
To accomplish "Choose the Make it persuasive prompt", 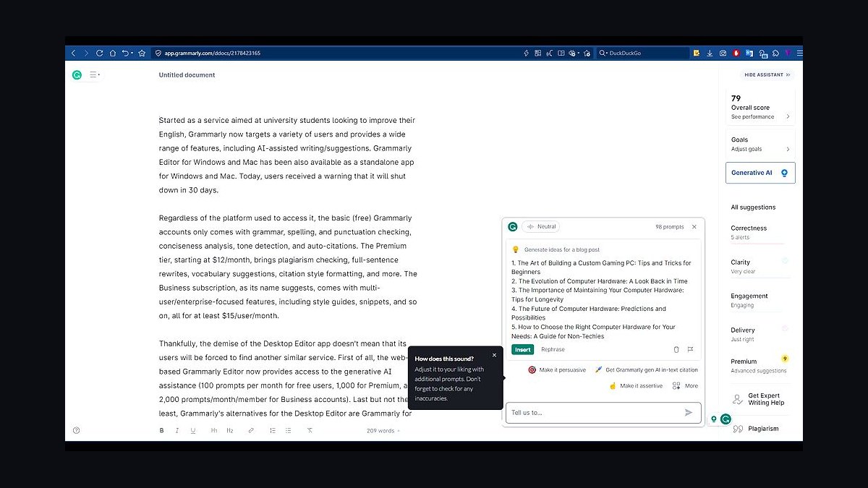I will 557,369.
